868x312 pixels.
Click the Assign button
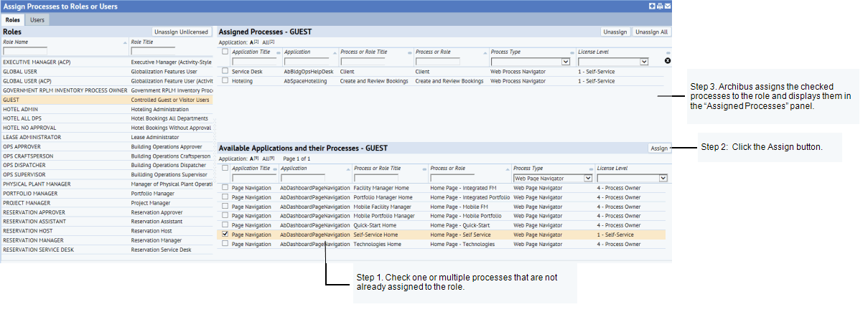tap(659, 148)
